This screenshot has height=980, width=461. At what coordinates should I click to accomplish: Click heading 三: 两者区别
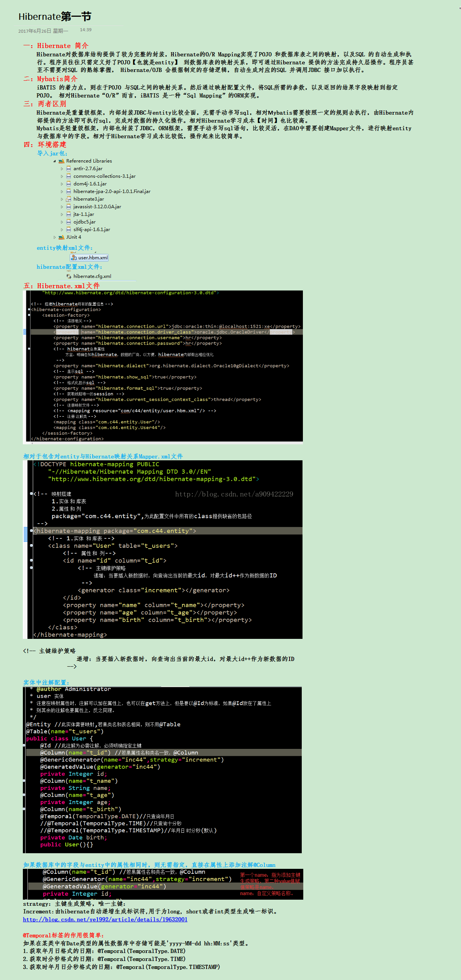click(x=45, y=104)
